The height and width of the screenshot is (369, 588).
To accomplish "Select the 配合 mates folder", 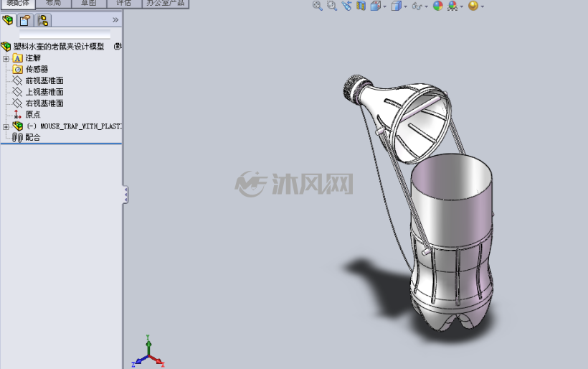I will 33,137.
